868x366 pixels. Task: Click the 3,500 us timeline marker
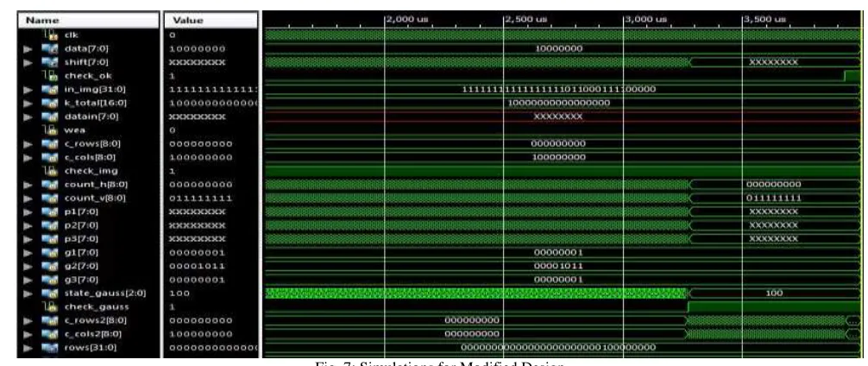pyautogui.click(x=765, y=19)
